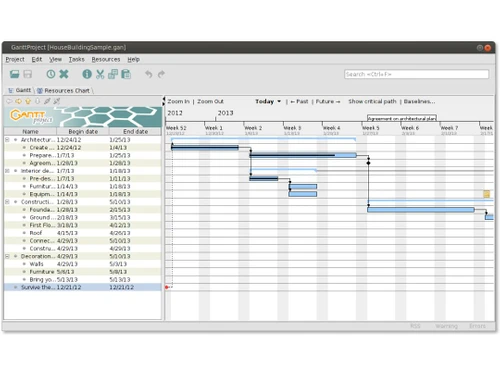Click the Redo arrow icon
Viewport: 500px width, 375px height.
click(x=161, y=74)
